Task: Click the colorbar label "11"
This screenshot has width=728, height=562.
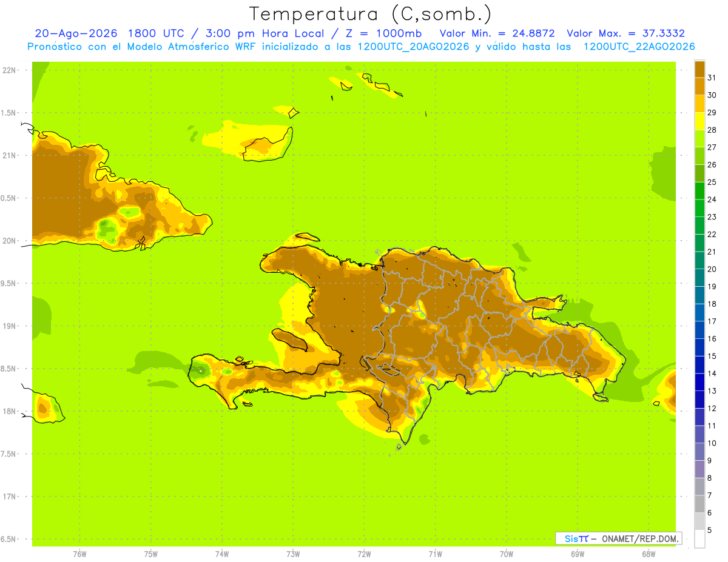Action: click(712, 426)
